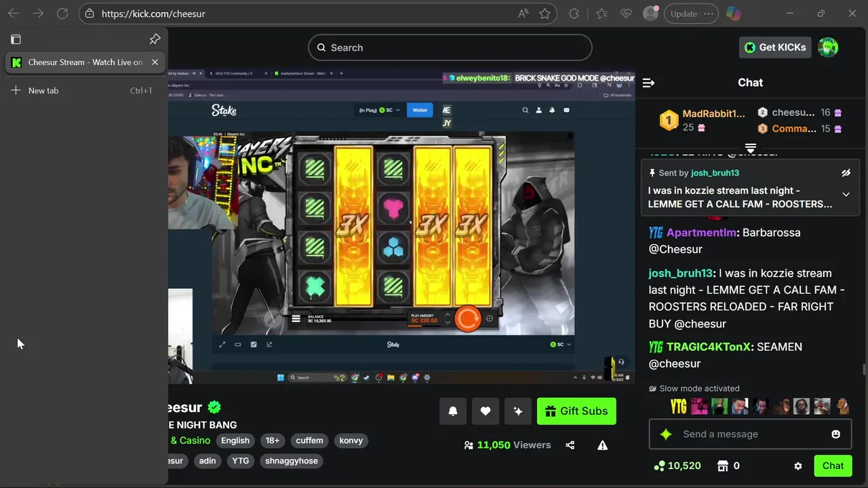The height and width of the screenshot is (488, 868).
Task: Select the cuffem tag
Action: coord(309,441)
